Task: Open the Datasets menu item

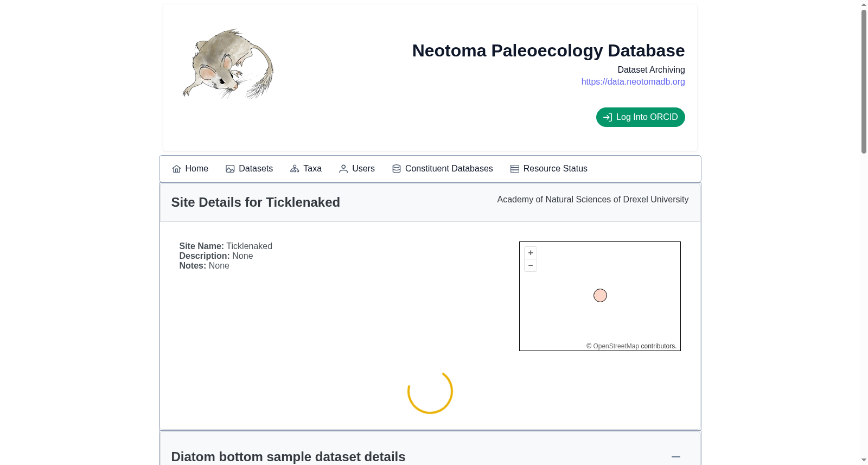Action: tap(250, 169)
